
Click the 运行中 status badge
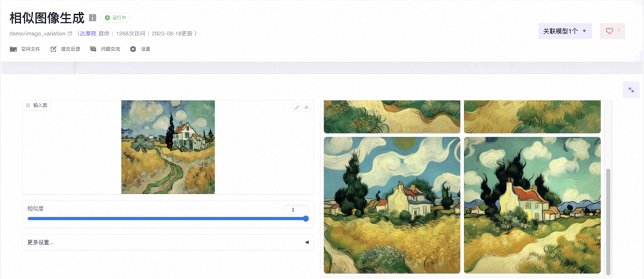coord(116,18)
